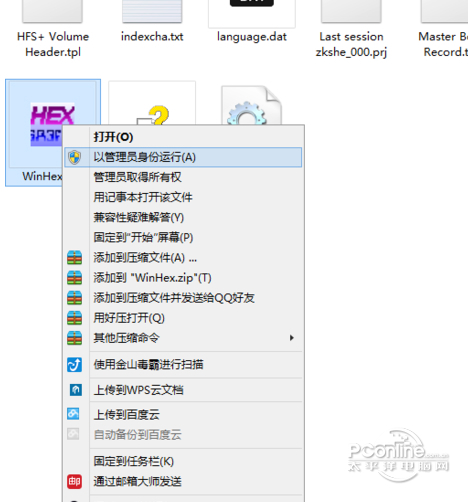Click the Baidu cloud upload icon
This screenshot has height=502, width=468.
[73, 414]
